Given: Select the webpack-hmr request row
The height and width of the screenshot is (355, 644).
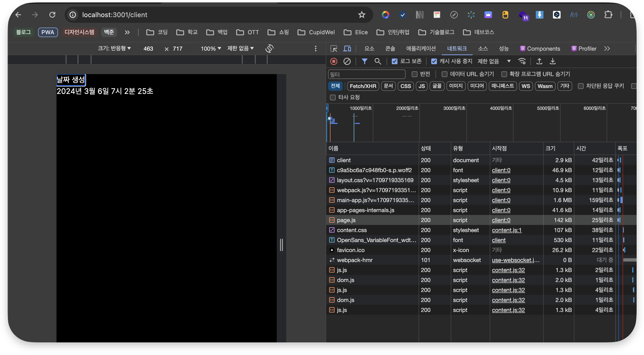Looking at the screenshot, I should pos(481,260).
